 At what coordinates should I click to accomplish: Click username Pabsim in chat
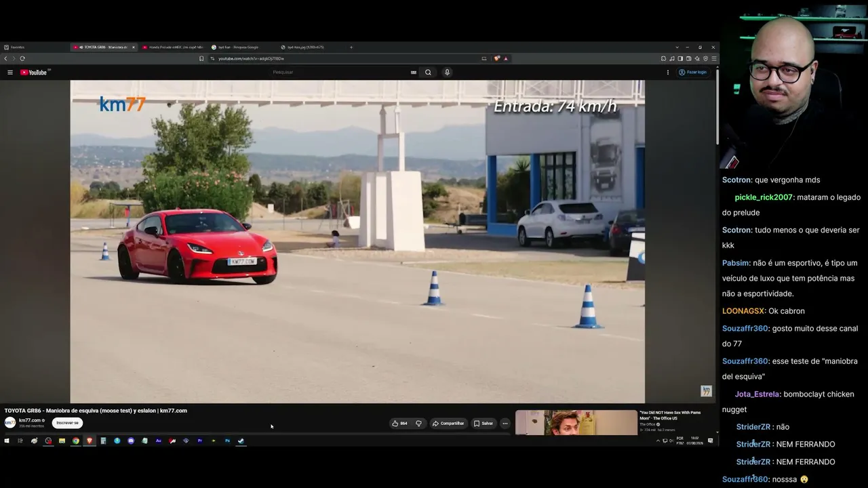click(x=736, y=263)
